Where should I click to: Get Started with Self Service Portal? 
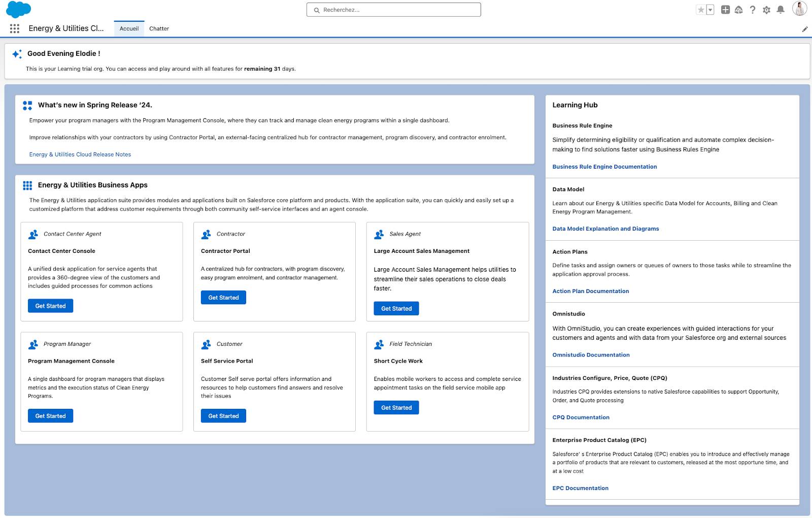pyautogui.click(x=223, y=416)
